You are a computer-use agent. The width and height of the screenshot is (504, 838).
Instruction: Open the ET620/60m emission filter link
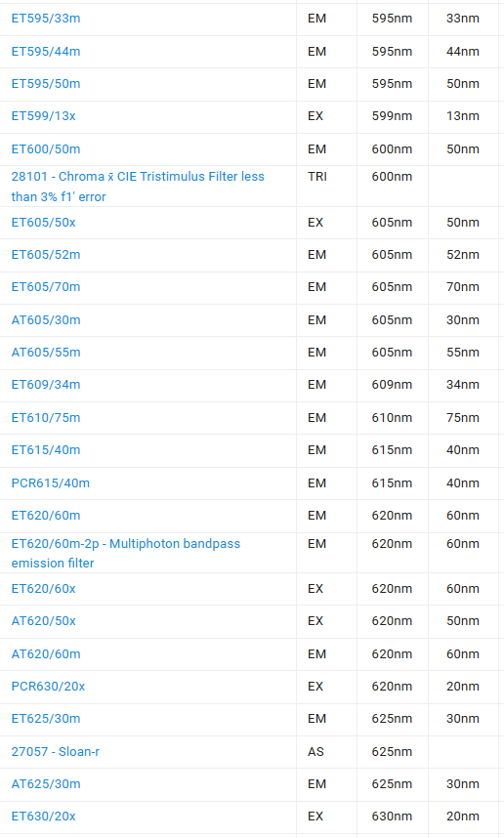(46, 515)
